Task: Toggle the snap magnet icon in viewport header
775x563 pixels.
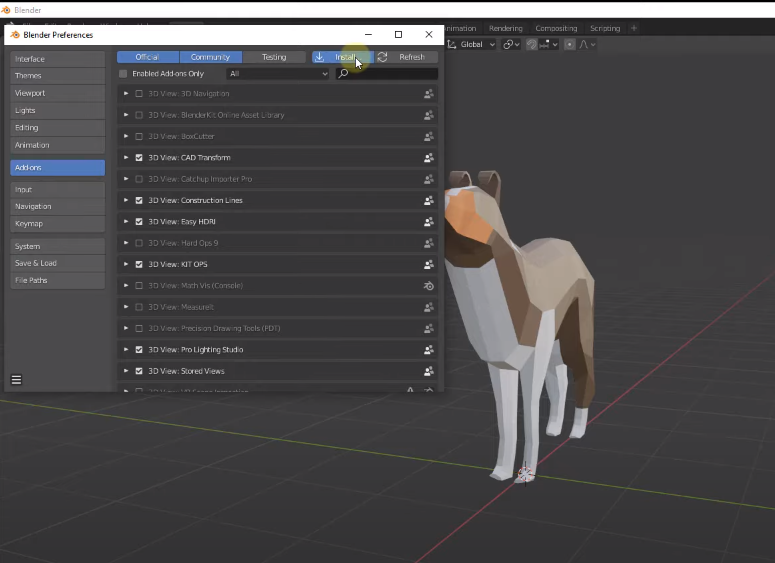Action: [531, 44]
